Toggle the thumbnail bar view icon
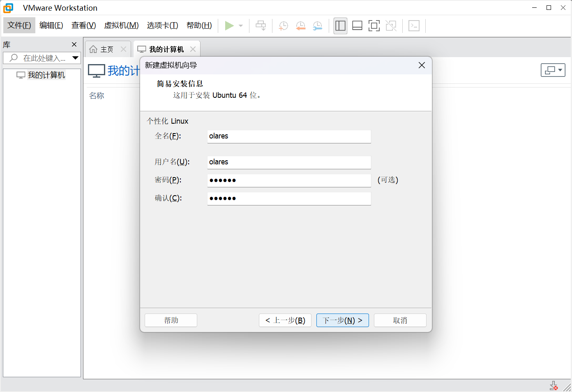Image resolution: width=572 pixels, height=392 pixels. [x=357, y=26]
